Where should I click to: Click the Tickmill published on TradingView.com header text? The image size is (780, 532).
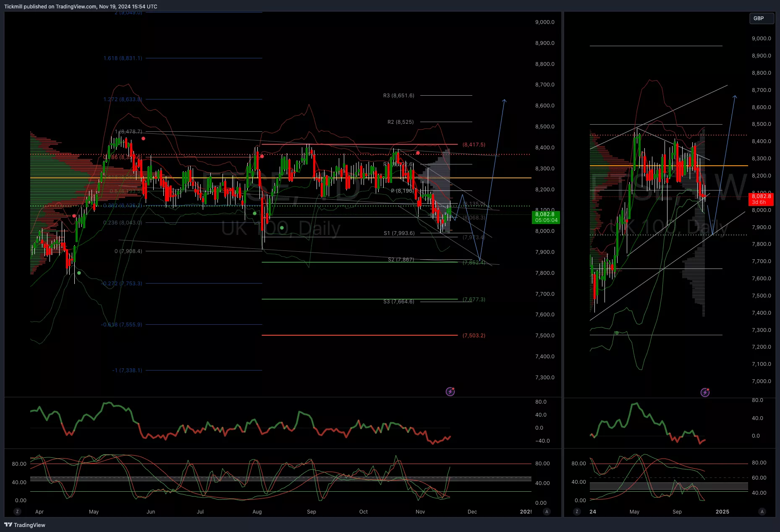[81, 6]
